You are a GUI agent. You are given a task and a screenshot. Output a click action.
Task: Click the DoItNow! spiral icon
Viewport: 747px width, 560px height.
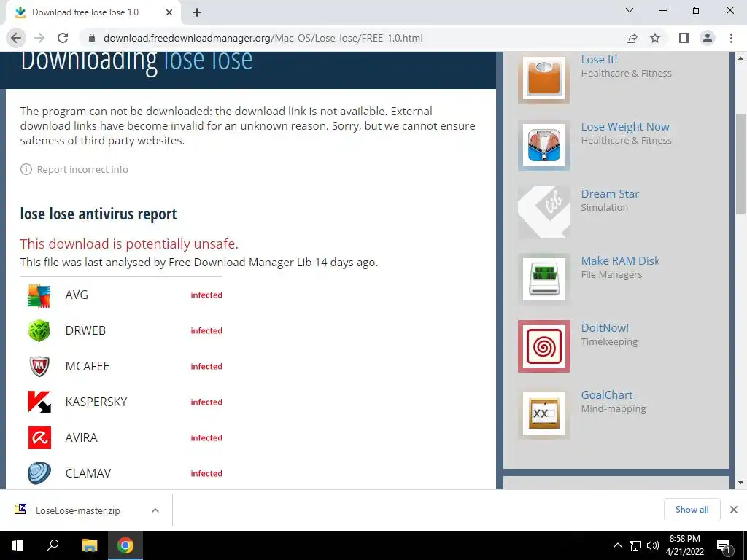544,346
